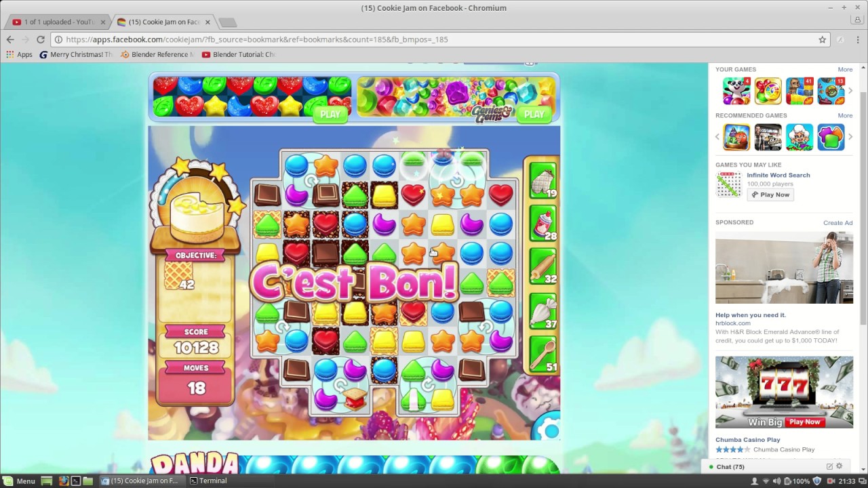The image size is (868, 488).
Task: Launch terminal from taskbar quick launcher
Action: click(x=76, y=481)
